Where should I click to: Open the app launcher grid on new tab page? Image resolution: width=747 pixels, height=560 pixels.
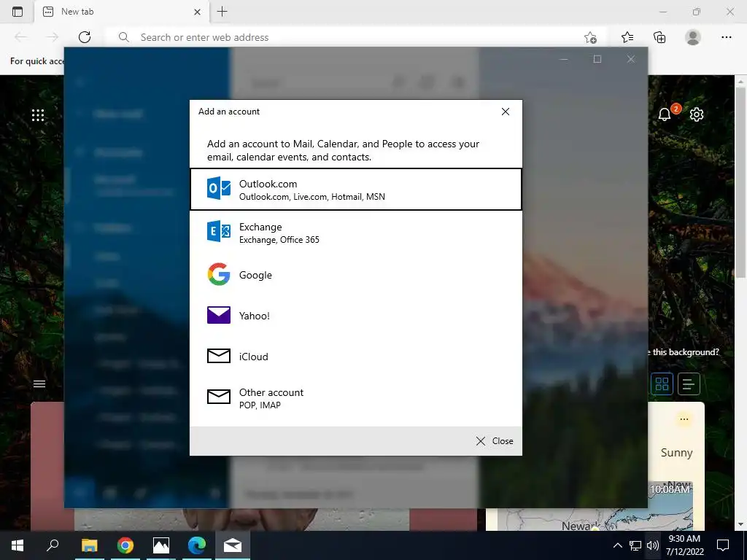(x=38, y=114)
